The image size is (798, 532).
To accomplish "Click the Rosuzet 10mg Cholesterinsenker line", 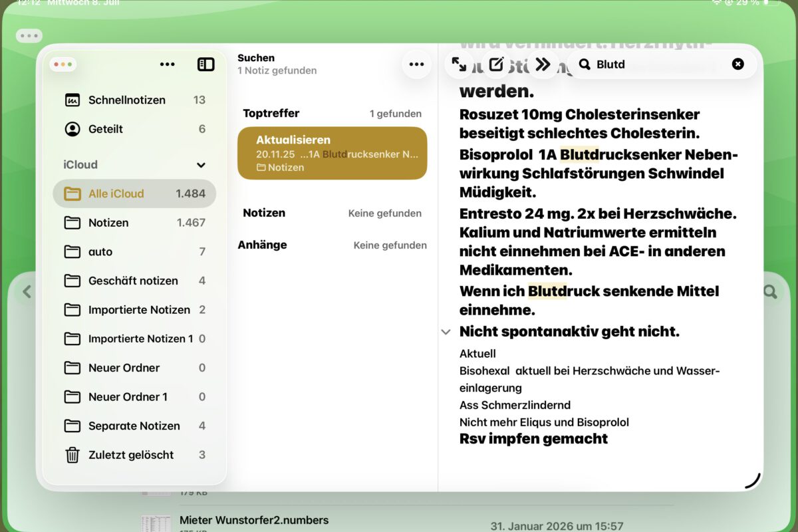I will point(579,114).
